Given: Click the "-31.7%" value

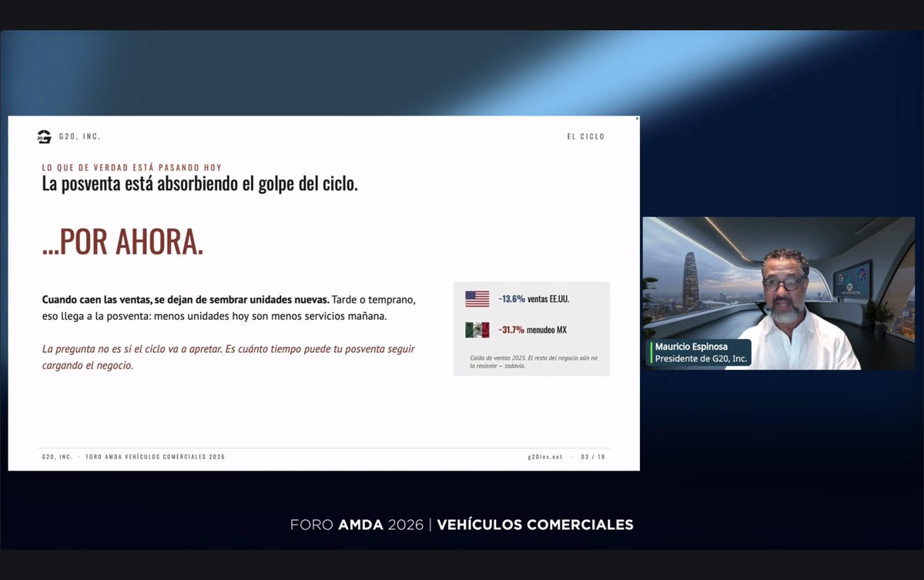Looking at the screenshot, I should point(511,330).
